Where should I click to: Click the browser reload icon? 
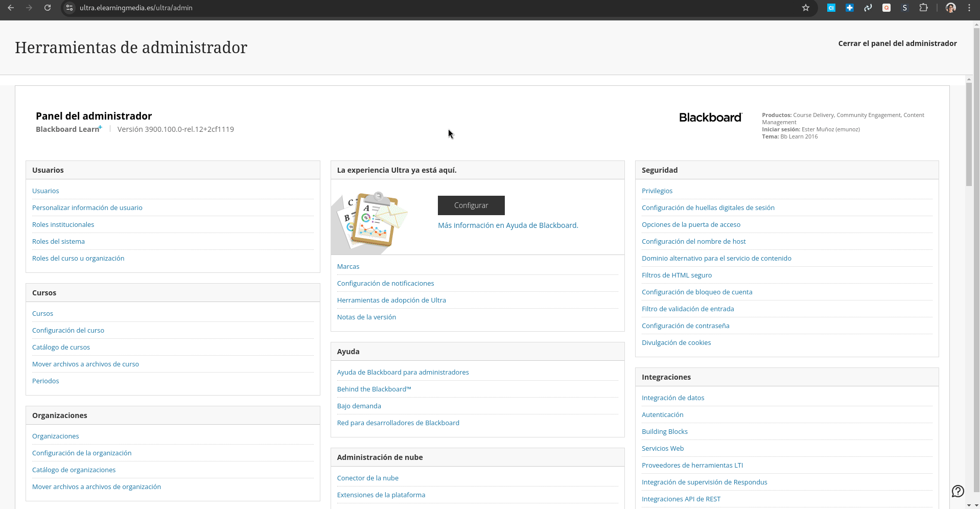(x=48, y=8)
